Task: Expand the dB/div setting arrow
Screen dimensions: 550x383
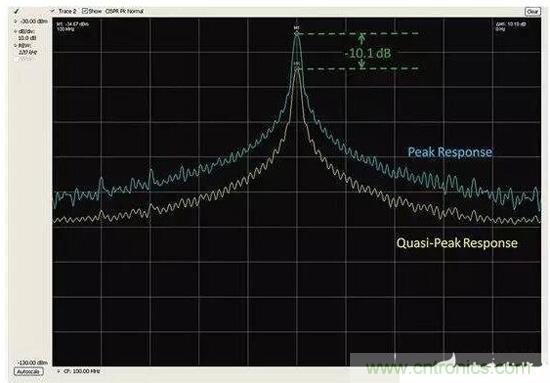Action: point(15,32)
